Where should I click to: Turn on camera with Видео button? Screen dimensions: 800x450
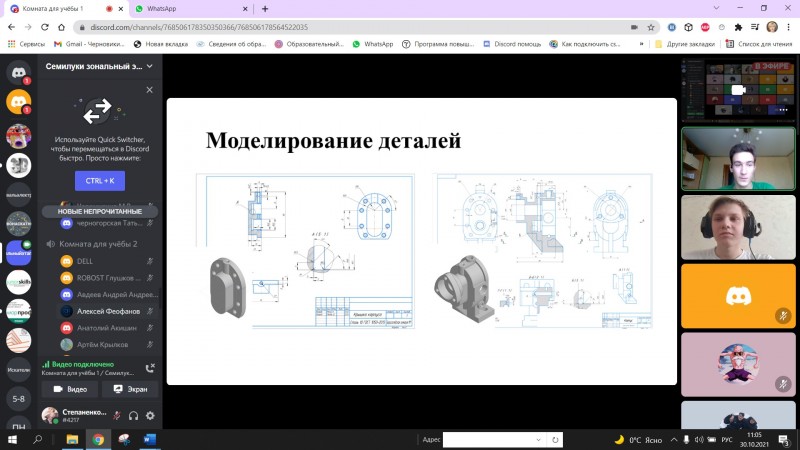click(70, 389)
